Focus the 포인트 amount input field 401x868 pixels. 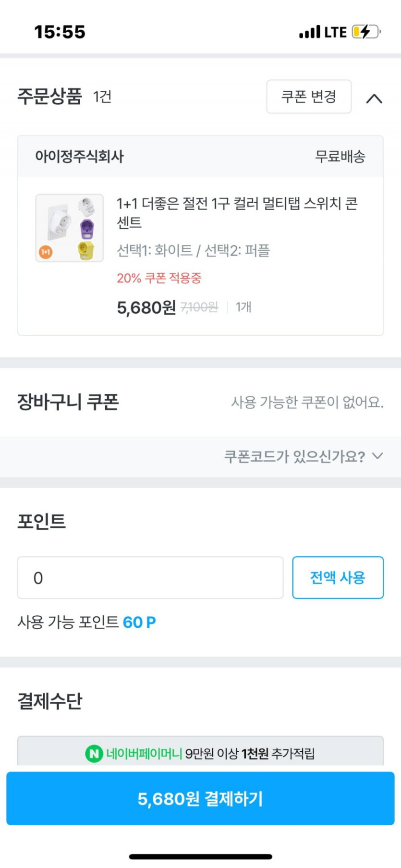point(150,577)
